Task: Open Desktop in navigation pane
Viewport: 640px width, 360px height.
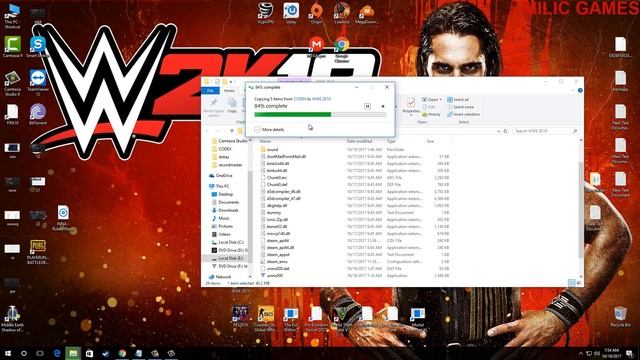Action: (226, 194)
